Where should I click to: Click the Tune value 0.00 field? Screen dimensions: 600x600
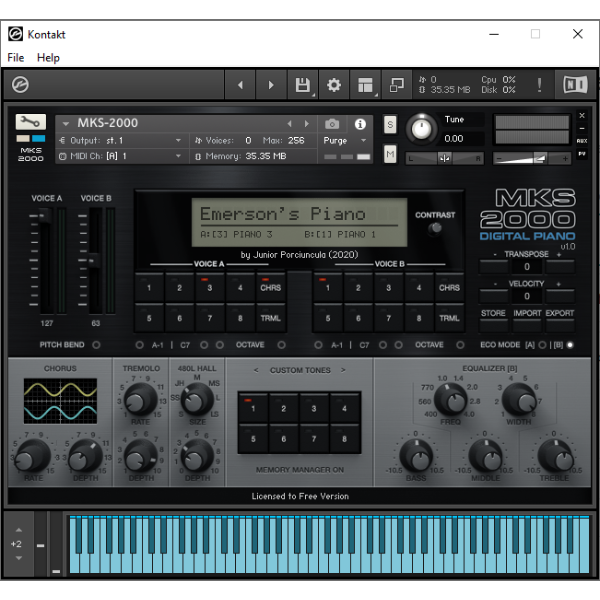462,139
